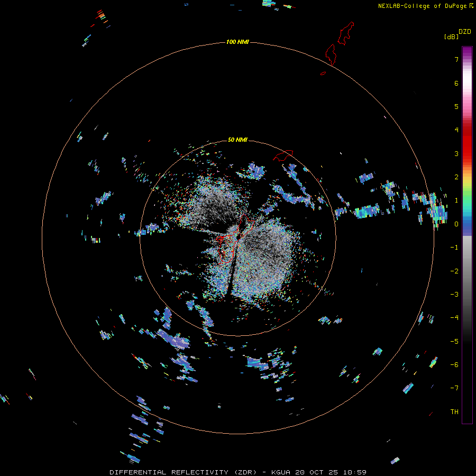Click the -1 value on color scale
The image size is (476, 476).
point(454,248)
